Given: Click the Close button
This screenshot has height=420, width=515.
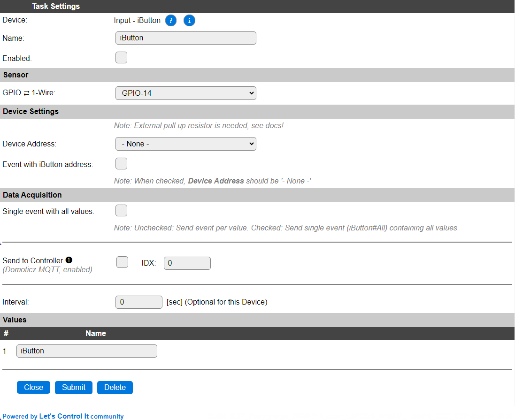Looking at the screenshot, I should click(33, 388).
